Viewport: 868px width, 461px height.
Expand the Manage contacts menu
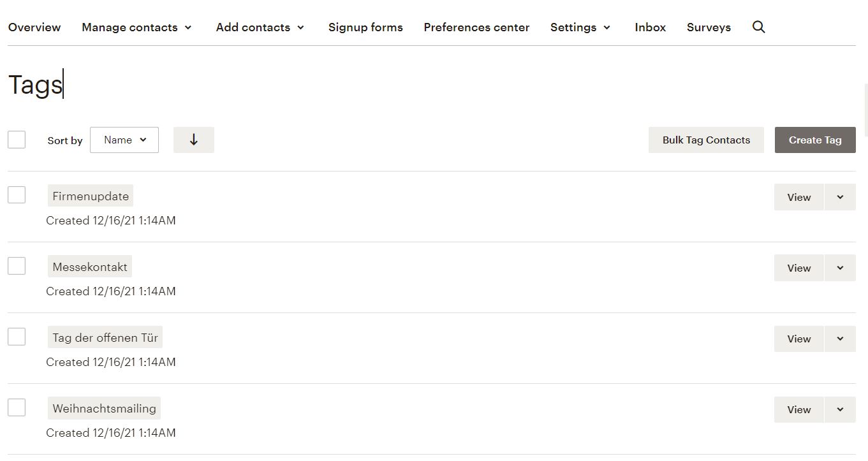[136, 27]
